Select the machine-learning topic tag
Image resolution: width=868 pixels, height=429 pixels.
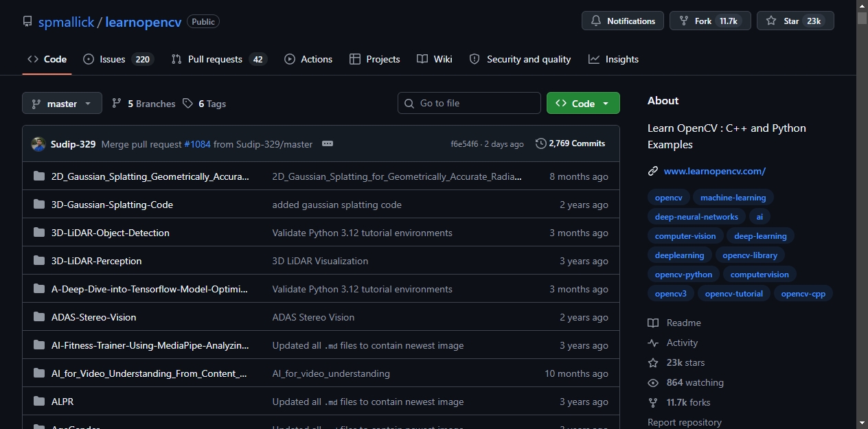(733, 198)
